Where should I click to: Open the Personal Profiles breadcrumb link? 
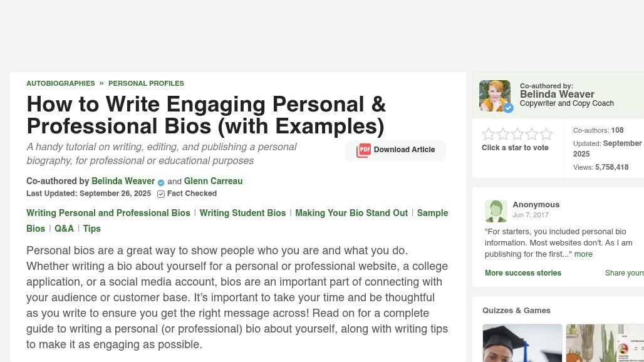coord(146,83)
